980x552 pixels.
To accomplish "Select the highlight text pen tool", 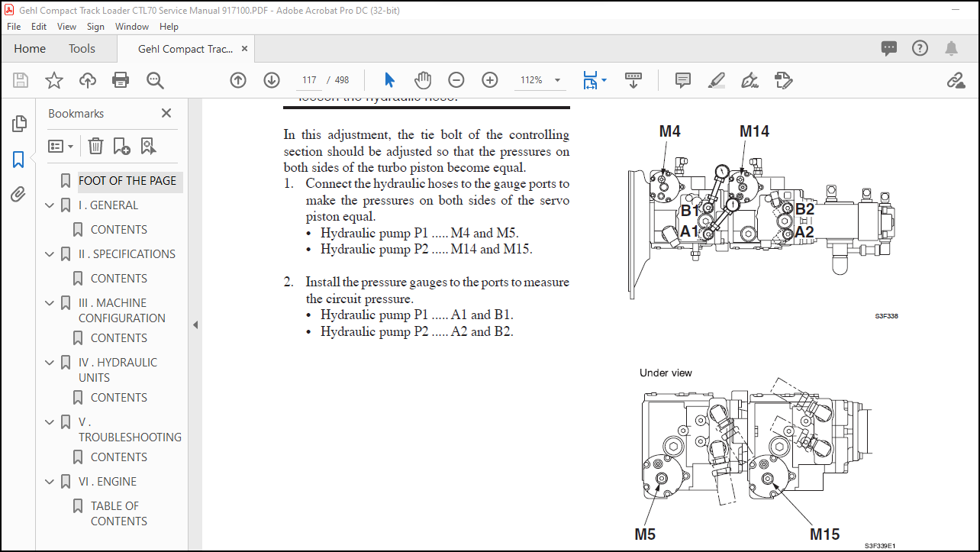I will (x=716, y=80).
